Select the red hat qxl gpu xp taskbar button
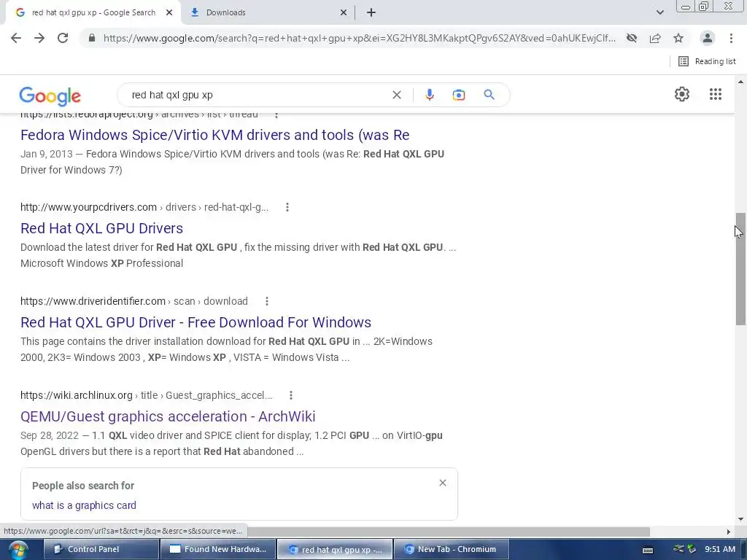Screen dimensions: 747x560 335,549
